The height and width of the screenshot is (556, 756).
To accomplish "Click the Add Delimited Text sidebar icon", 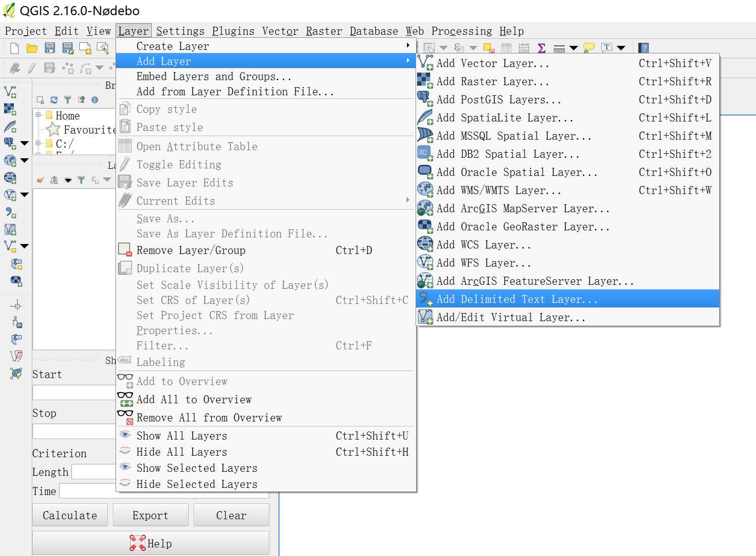I will (10, 212).
